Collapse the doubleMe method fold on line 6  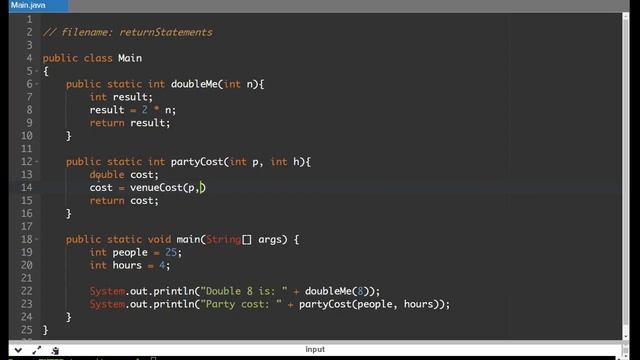point(36,84)
